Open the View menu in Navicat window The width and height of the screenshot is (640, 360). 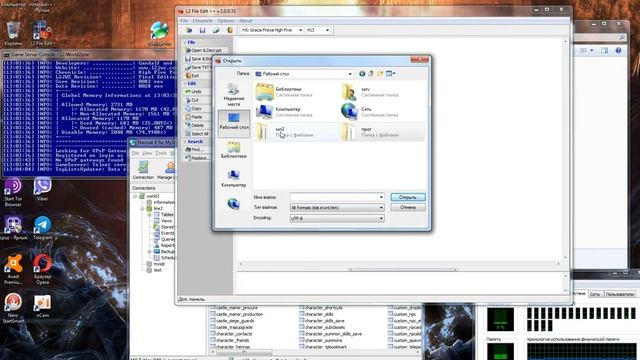pyautogui.click(x=147, y=153)
